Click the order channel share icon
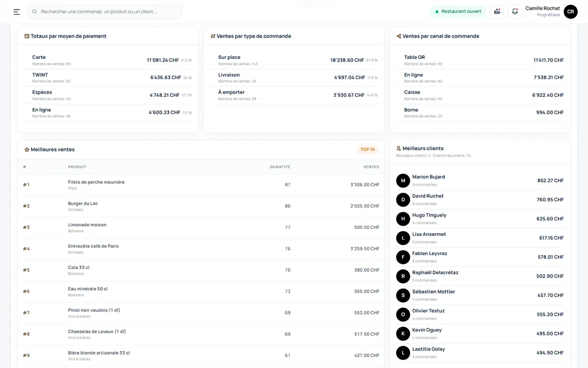The image size is (588, 368). (x=399, y=36)
